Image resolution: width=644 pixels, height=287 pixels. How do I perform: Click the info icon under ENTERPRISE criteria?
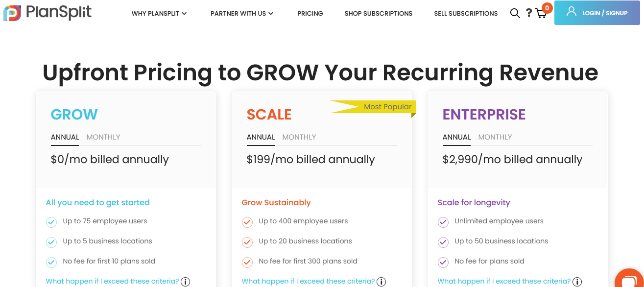(577, 282)
